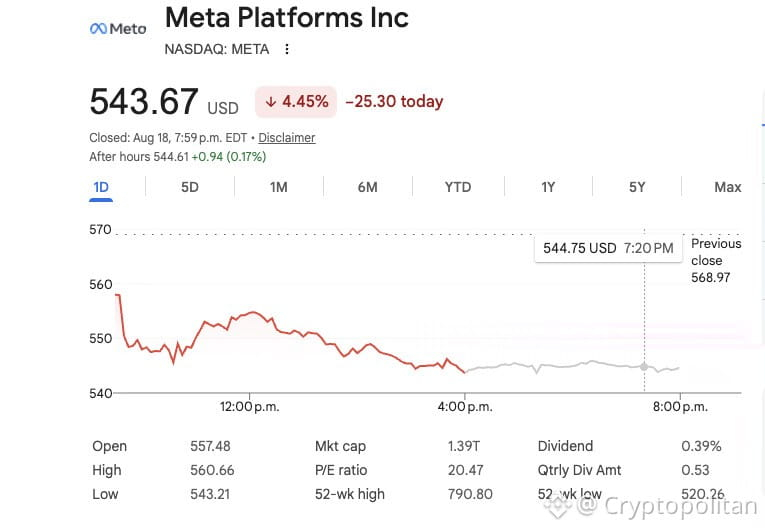Click the Meta logo icon
765x530 pixels.
click(x=118, y=29)
